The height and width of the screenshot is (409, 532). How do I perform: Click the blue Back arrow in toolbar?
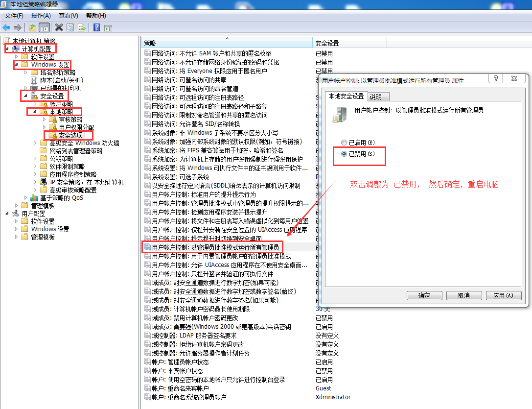(x=6, y=27)
